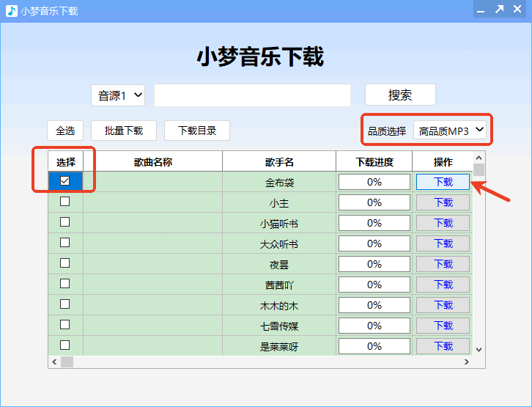
Task: Open the 下载目录 download folder button
Action: [x=197, y=131]
